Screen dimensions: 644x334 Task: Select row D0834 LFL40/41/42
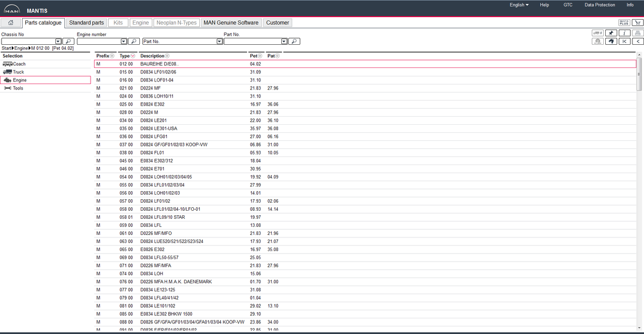(x=365, y=298)
